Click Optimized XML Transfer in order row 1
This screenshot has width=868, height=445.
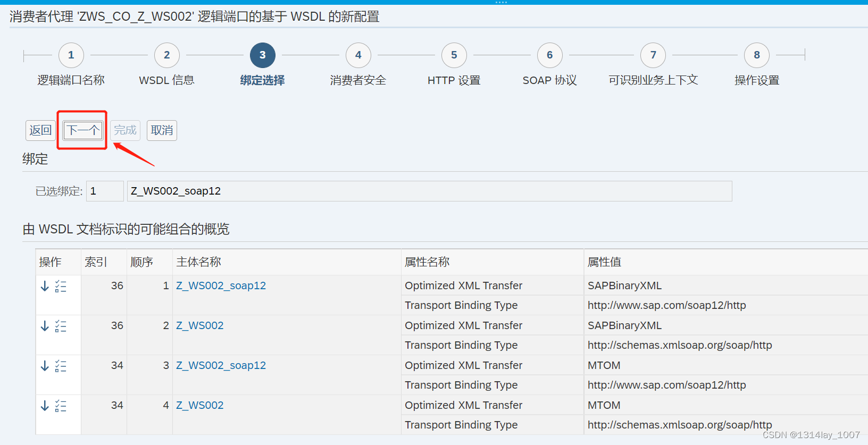(x=464, y=286)
